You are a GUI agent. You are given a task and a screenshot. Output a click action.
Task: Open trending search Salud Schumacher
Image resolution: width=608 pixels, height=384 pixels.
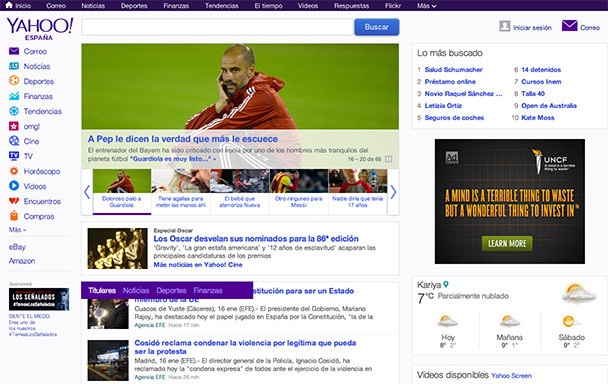(x=453, y=70)
